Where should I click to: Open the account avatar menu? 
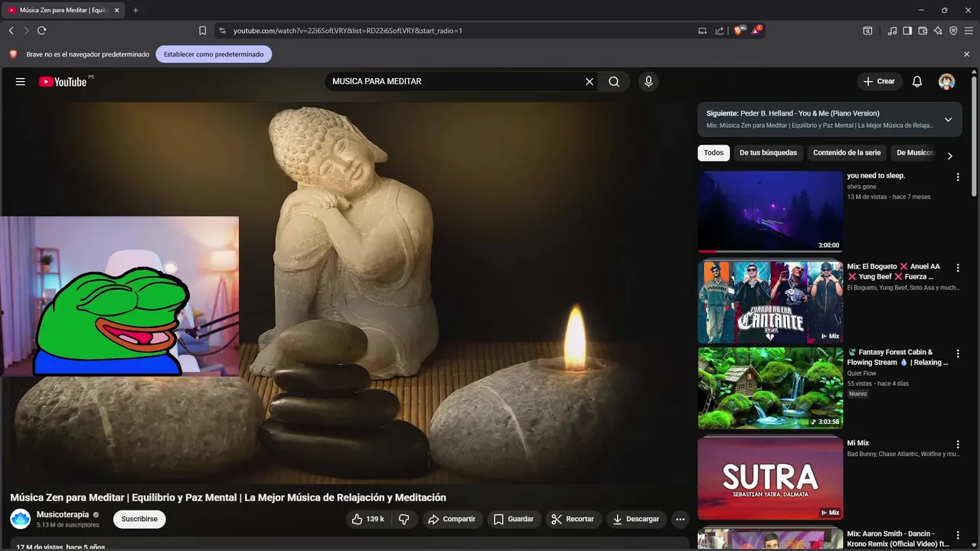(x=947, y=81)
